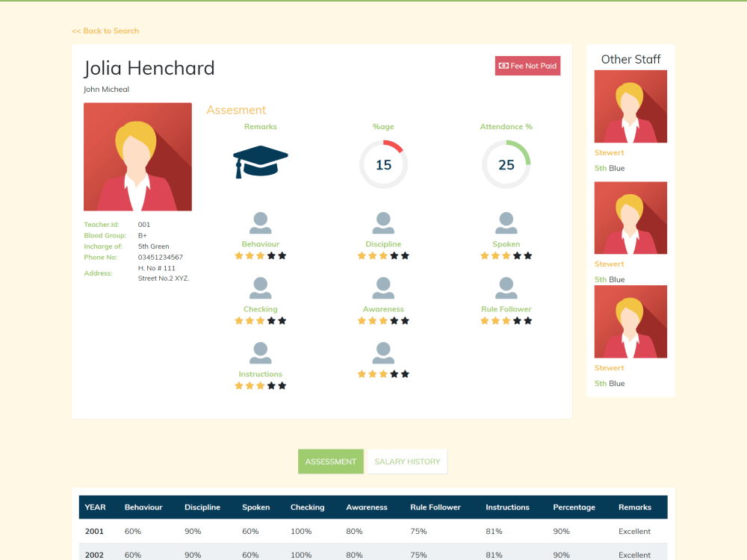Click the Rule Follower star rating
The height and width of the screenshot is (560, 747).
pos(506,320)
